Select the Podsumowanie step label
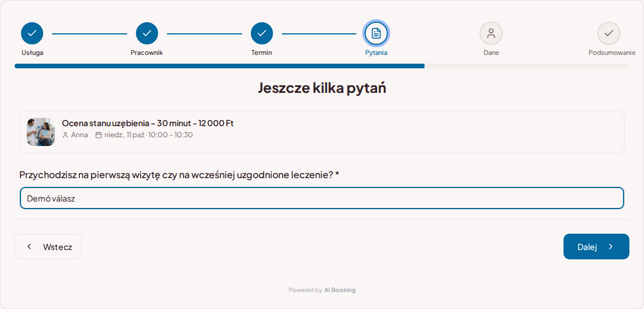This screenshot has width=644, height=309. pyautogui.click(x=612, y=53)
